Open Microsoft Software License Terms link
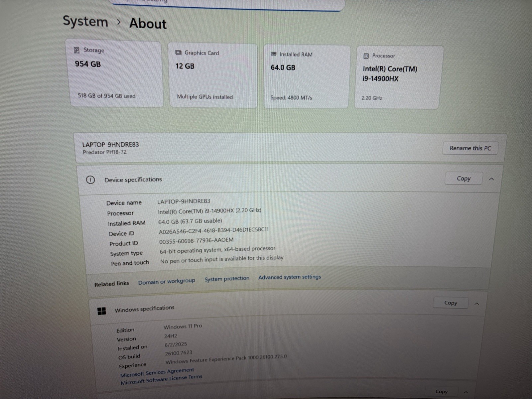The height and width of the screenshot is (399, 532). click(161, 380)
